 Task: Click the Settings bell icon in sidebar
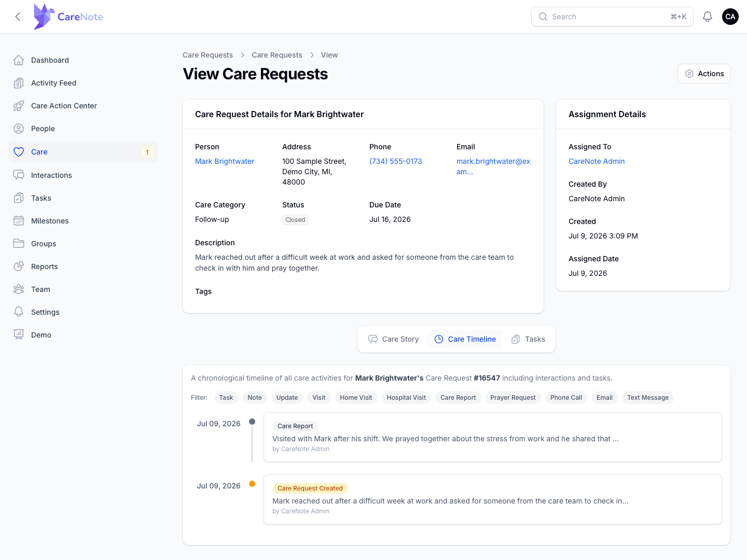click(x=19, y=312)
